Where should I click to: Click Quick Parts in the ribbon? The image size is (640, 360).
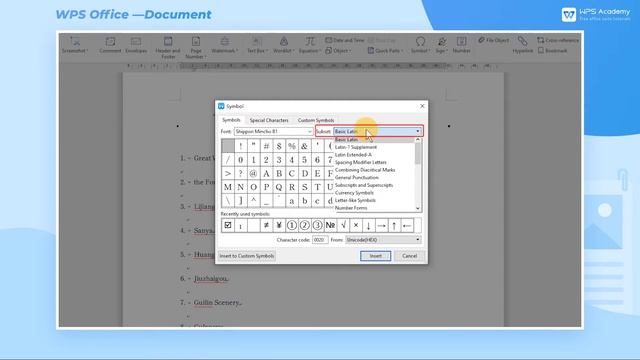(386, 51)
